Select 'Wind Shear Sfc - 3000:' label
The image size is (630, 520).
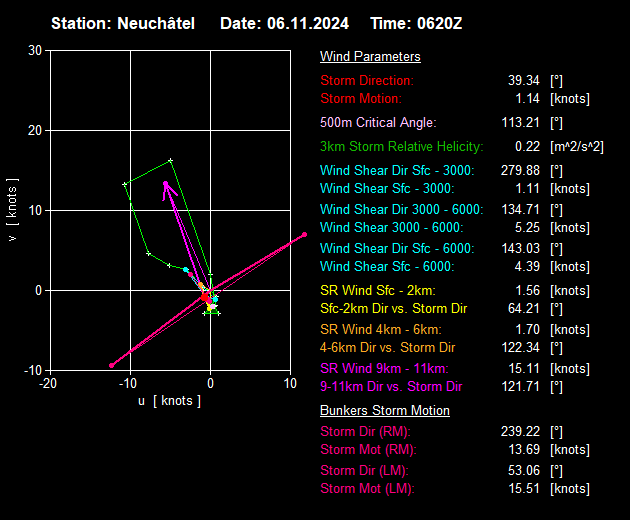pos(387,188)
